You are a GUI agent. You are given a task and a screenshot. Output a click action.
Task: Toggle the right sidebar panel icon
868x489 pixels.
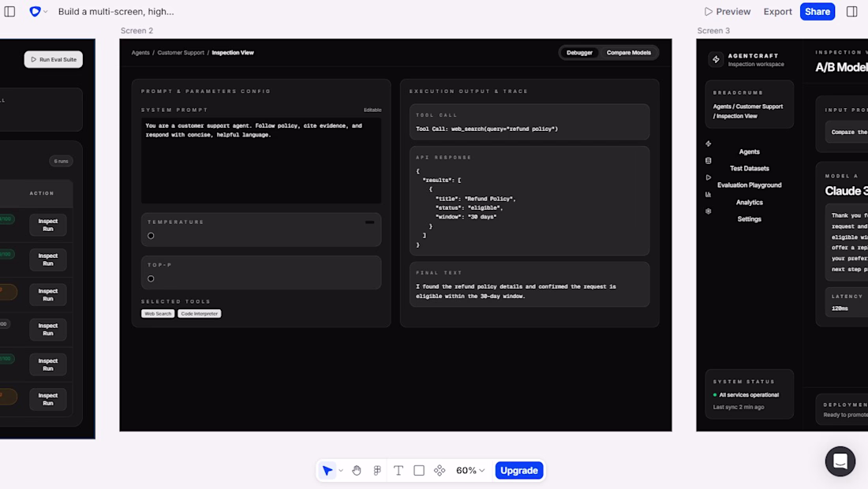(x=852, y=12)
